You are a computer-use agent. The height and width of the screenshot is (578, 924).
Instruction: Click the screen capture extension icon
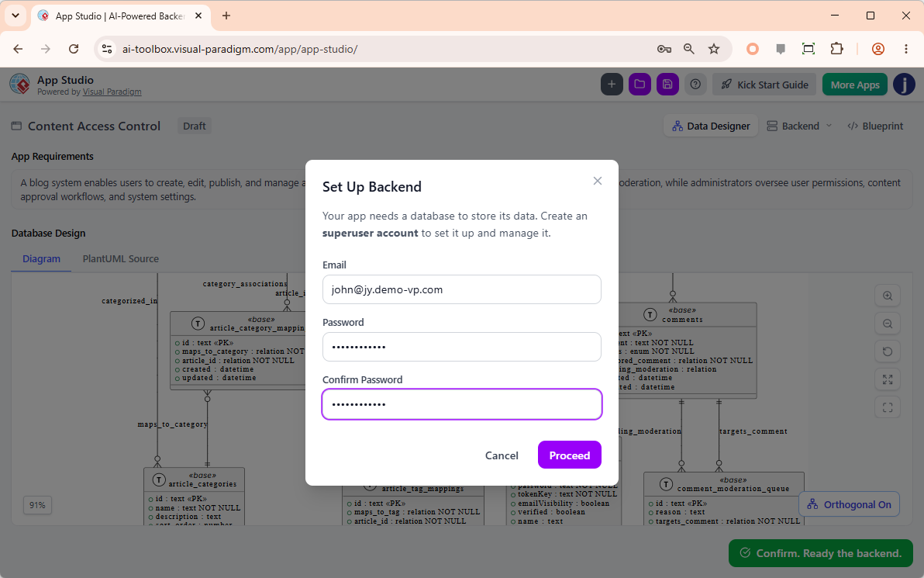click(x=808, y=49)
